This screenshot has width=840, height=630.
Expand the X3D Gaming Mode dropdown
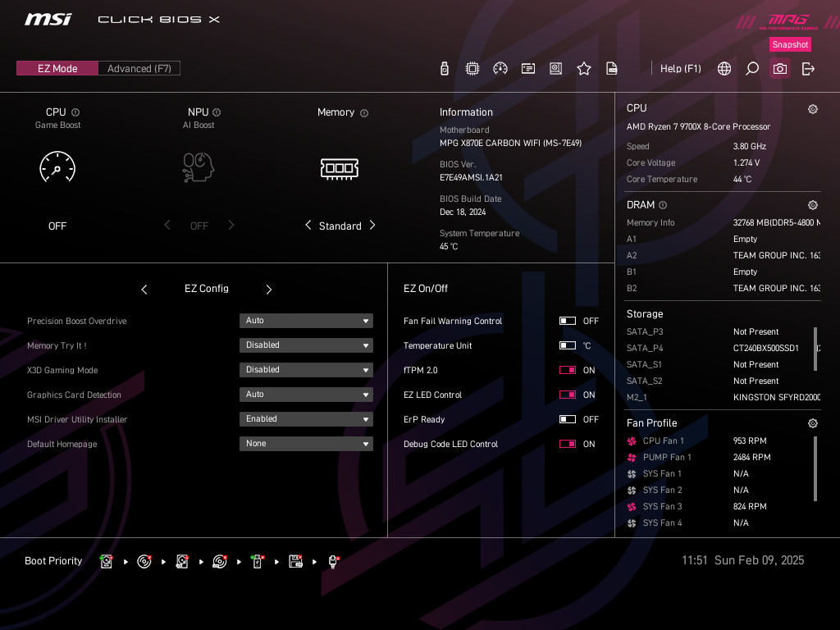[x=306, y=370]
